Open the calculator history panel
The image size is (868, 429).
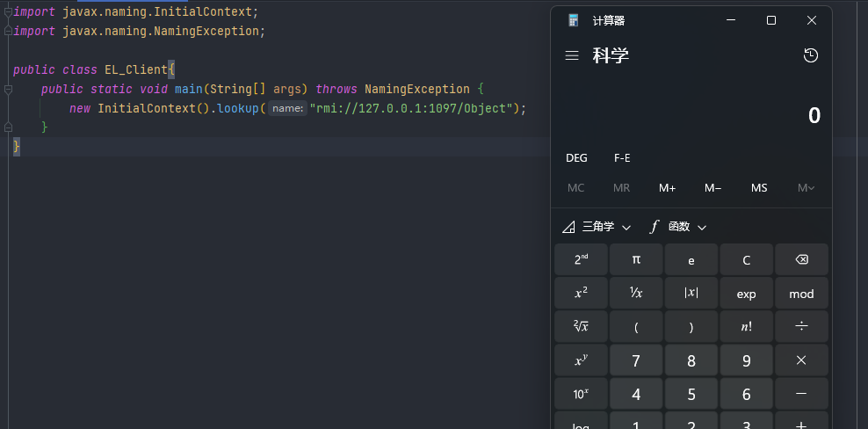[811, 55]
